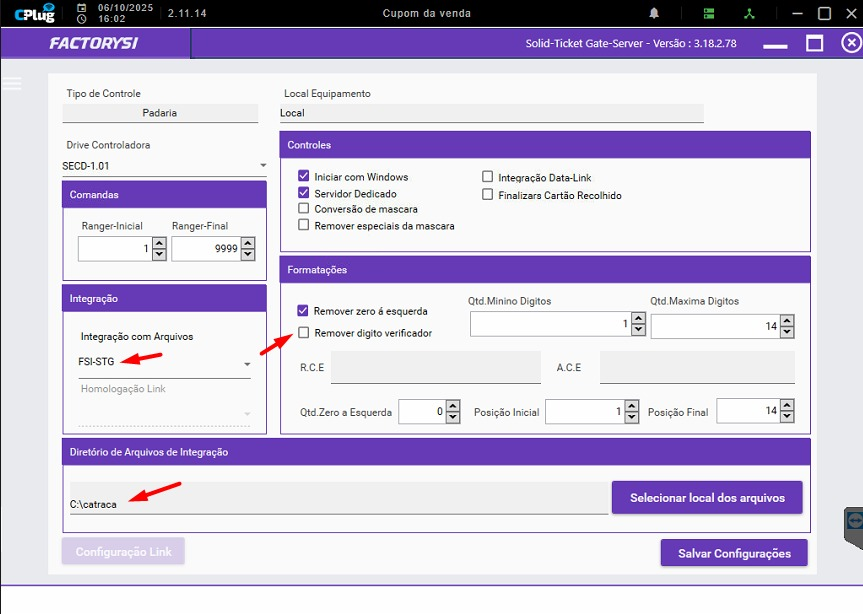
Task: Decrease Ranger-Final value with down arrow
Action: 247,254
